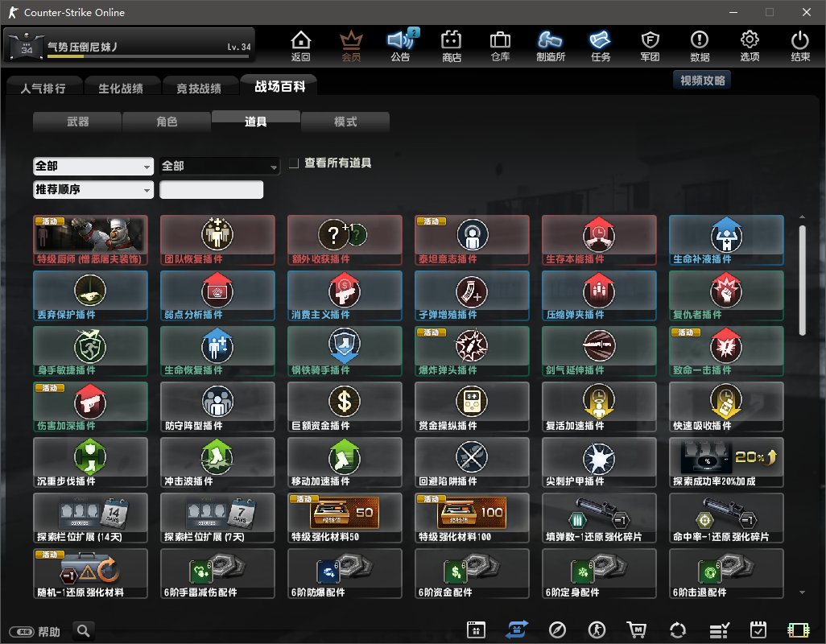Switch to the 竞技战绩 tab

pyautogui.click(x=199, y=88)
